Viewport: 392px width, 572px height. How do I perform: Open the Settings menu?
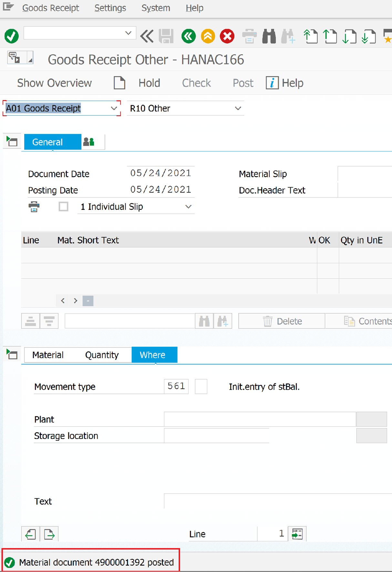pyautogui.click(x=110, y=8)
